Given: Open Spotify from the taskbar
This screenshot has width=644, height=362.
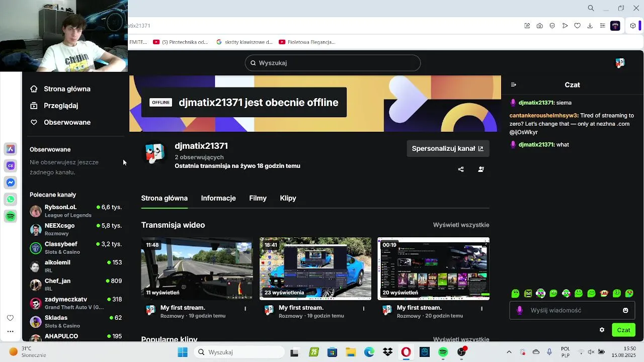Looking at the screenshot, I should pos(443,352).
